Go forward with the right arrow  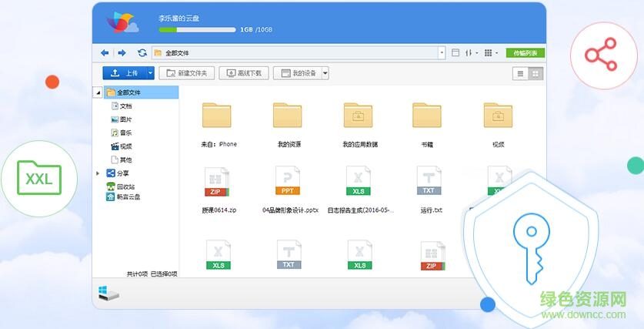coord(122,52)
